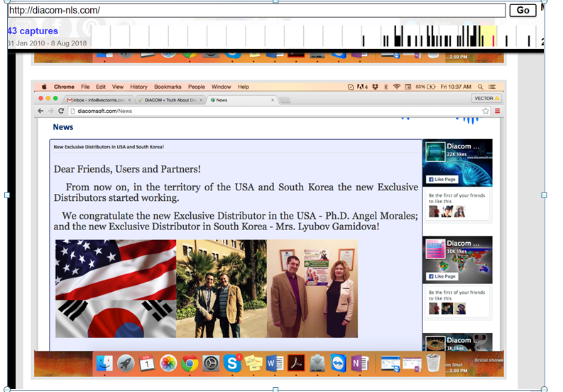Open the 43 captures link
The width and height of the screenshot is (563, 392).
coord(33,31)
